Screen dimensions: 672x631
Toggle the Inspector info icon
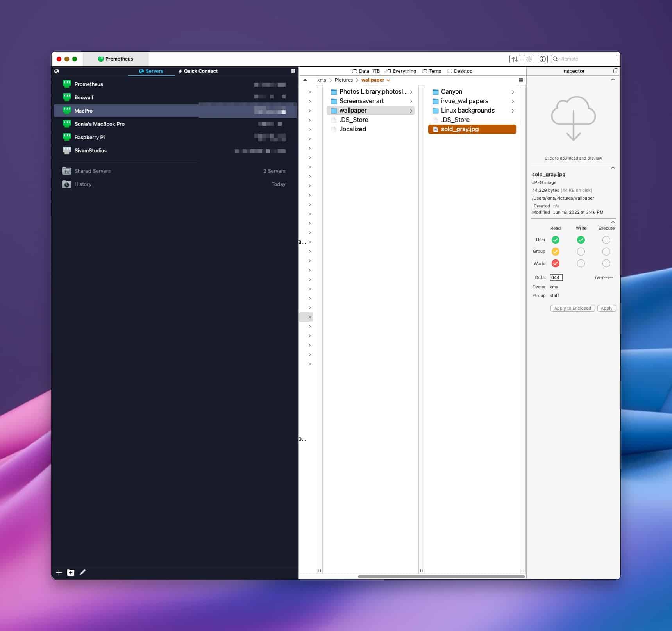coord(542,59)
